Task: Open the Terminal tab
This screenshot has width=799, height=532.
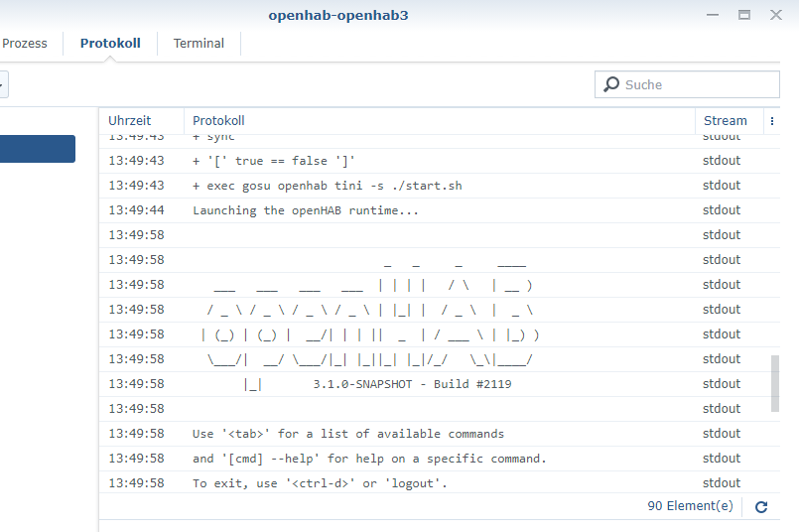Action: 199,44
